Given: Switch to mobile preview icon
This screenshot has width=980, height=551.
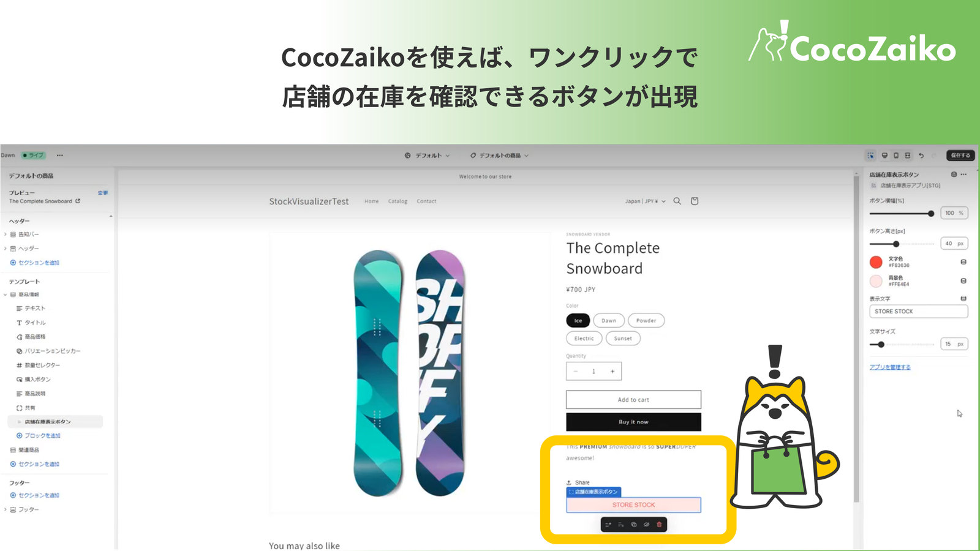Looking at the screenshot, I should pos(896,156).
